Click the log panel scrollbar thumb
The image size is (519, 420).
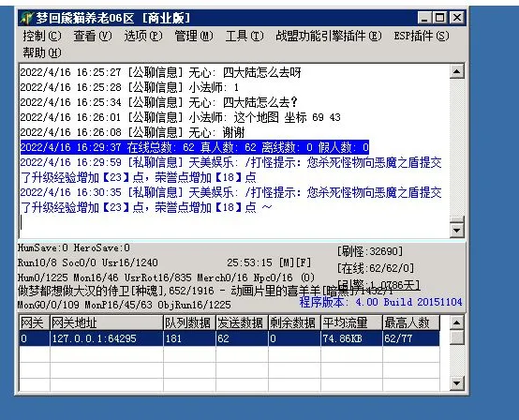[457, 220]
